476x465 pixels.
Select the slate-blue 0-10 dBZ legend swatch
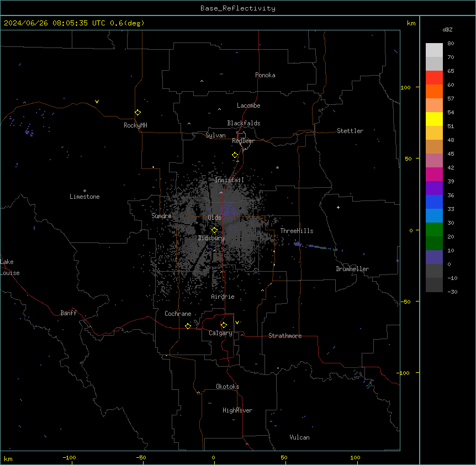pos(434,257)
